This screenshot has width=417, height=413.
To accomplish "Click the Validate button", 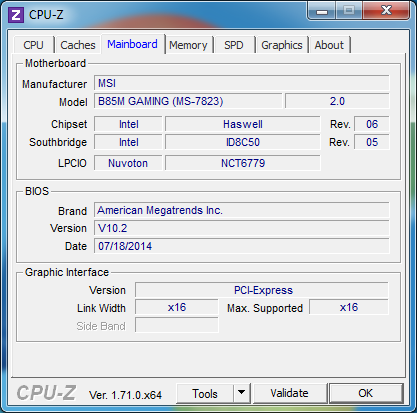I will pyautogui.click(x=289, y=393).
